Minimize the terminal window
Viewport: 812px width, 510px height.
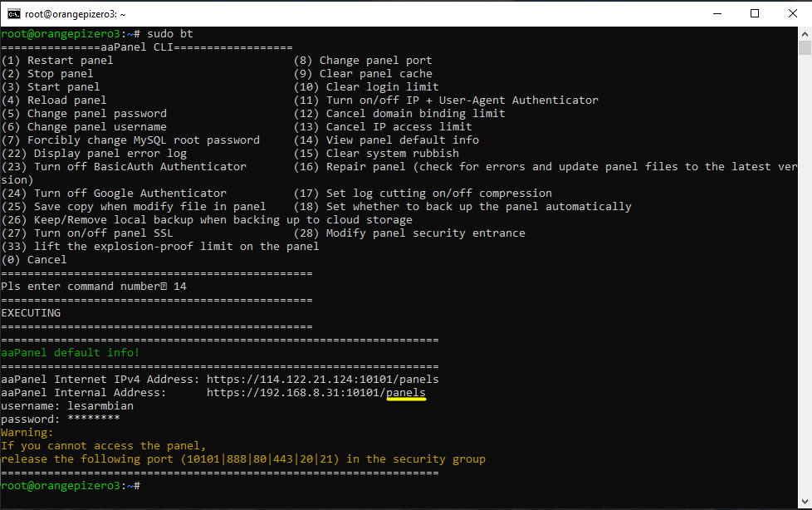[716, 13]
